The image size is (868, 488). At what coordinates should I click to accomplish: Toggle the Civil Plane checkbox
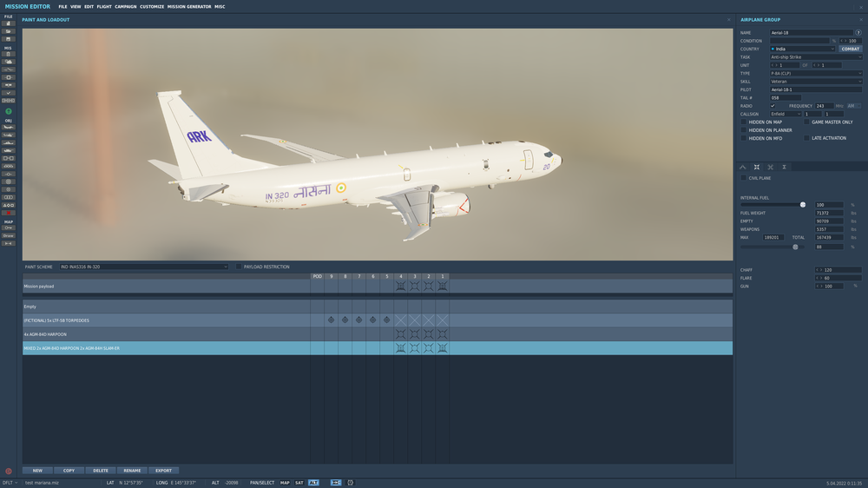(x=744, y=178)
